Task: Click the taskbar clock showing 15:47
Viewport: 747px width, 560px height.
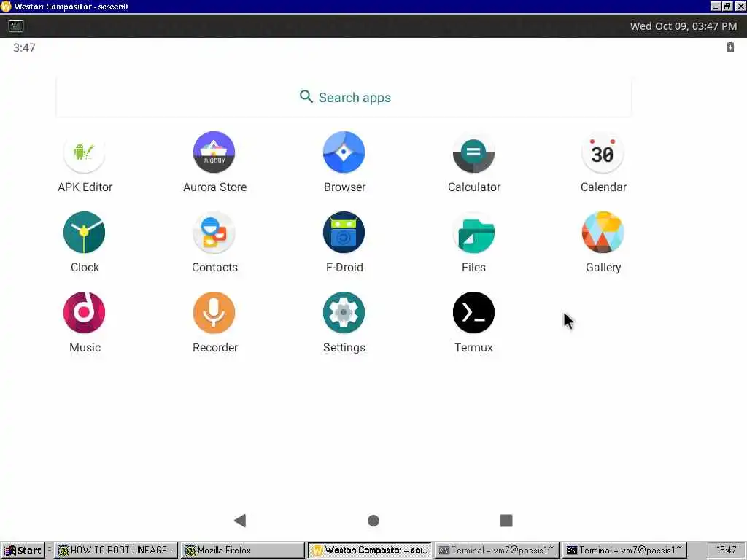Action: coord(726,551)
